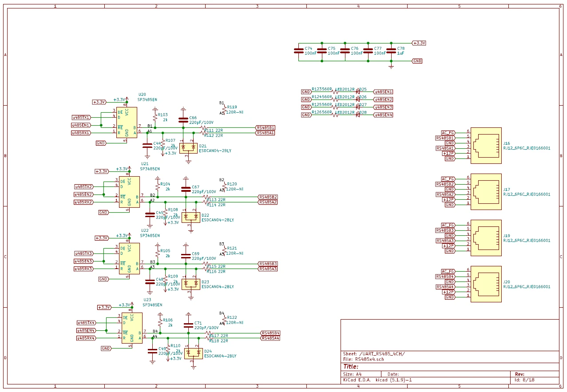This screenshot has width=567, height=392.
Task: Click the Sheet: /UART_RS485_4CH/ title block text
Action: tap(374, 354)
